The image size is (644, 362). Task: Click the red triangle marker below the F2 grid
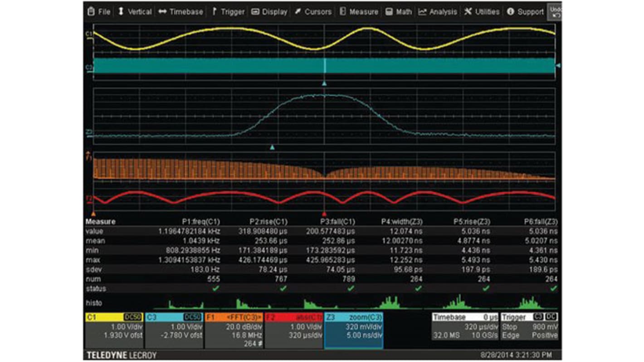click(324, 213)
